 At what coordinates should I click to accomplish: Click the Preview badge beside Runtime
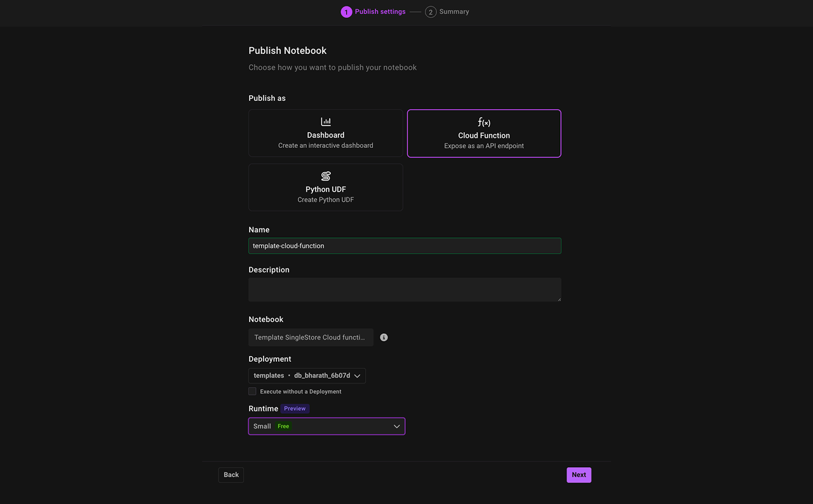click(x=294, y=408)
